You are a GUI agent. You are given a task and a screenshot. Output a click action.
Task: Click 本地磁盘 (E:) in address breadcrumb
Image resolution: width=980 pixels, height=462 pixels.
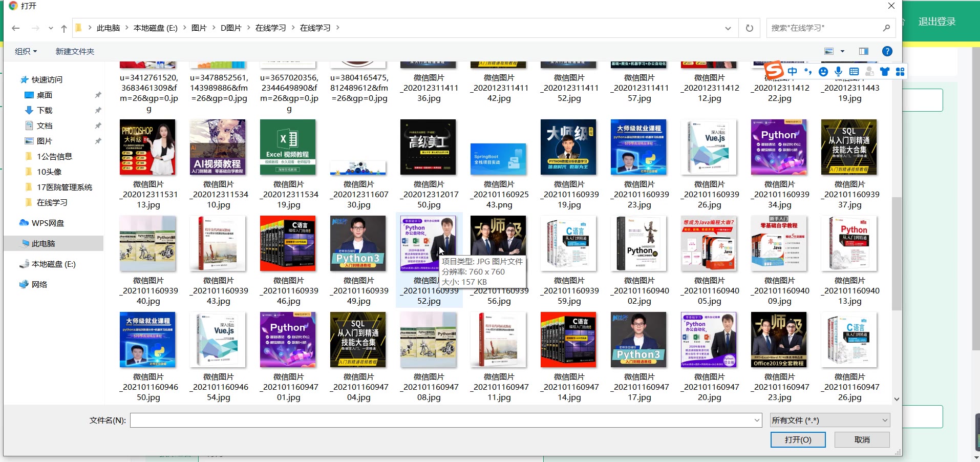point(155,28)
